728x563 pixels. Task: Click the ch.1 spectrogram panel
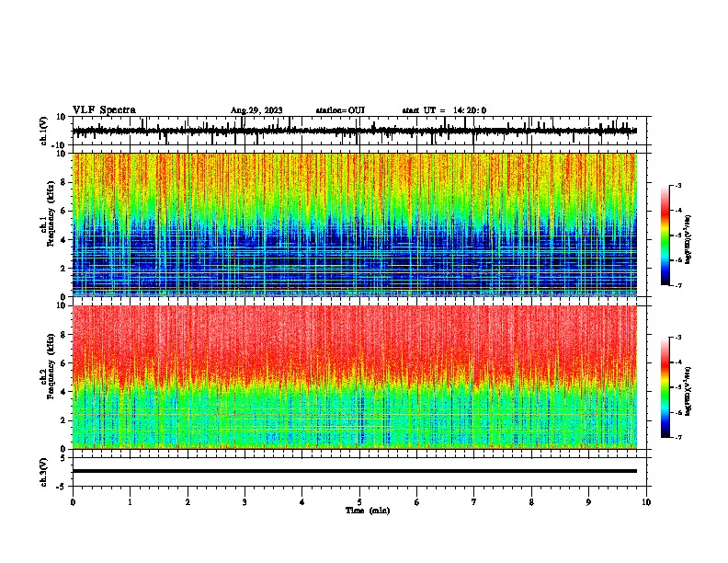pos(355,224)
